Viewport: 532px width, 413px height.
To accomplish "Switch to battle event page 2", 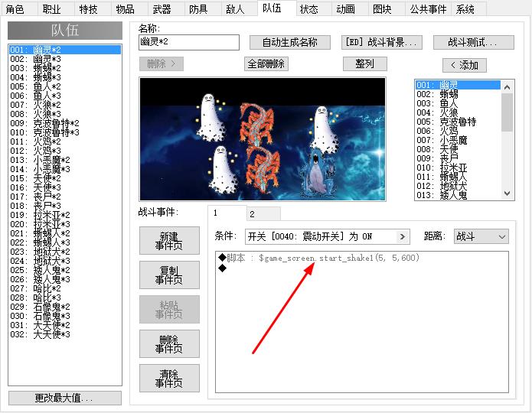I will pos(263,214).
